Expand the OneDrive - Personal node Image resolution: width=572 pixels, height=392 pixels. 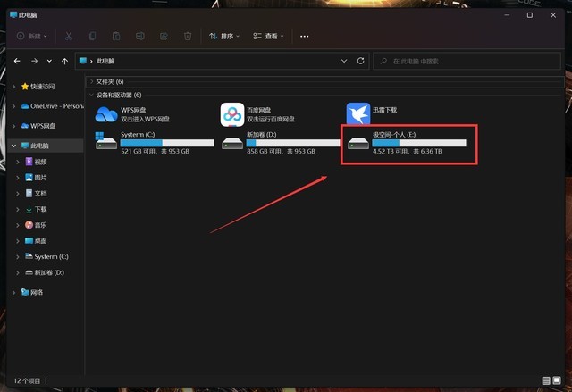(x=14, y=106)
